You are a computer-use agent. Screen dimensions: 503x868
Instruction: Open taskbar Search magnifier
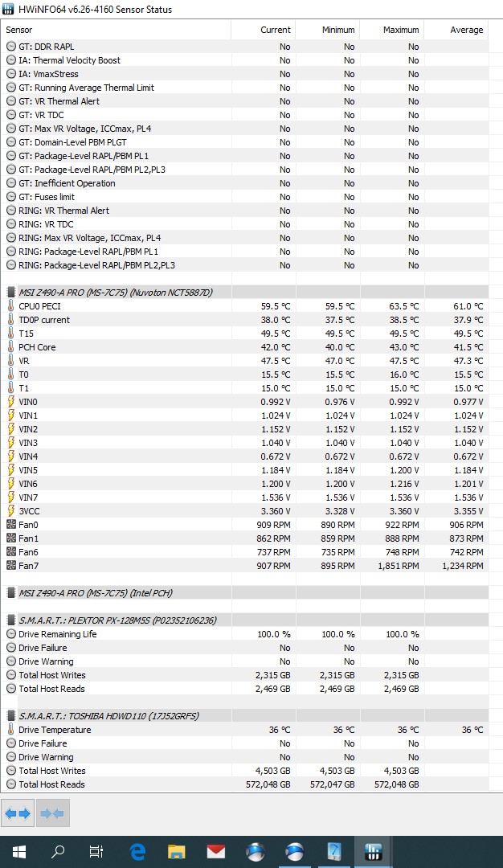tap(59, 852)
